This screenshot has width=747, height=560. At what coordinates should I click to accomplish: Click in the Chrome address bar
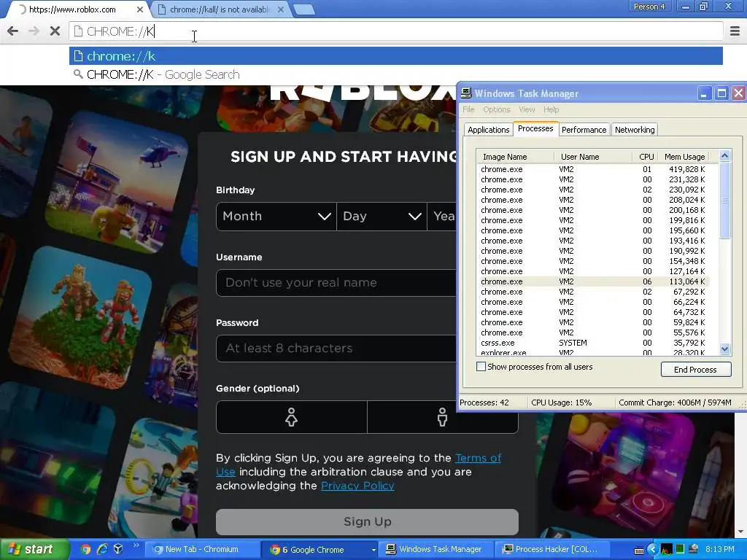tap(395, 31)
